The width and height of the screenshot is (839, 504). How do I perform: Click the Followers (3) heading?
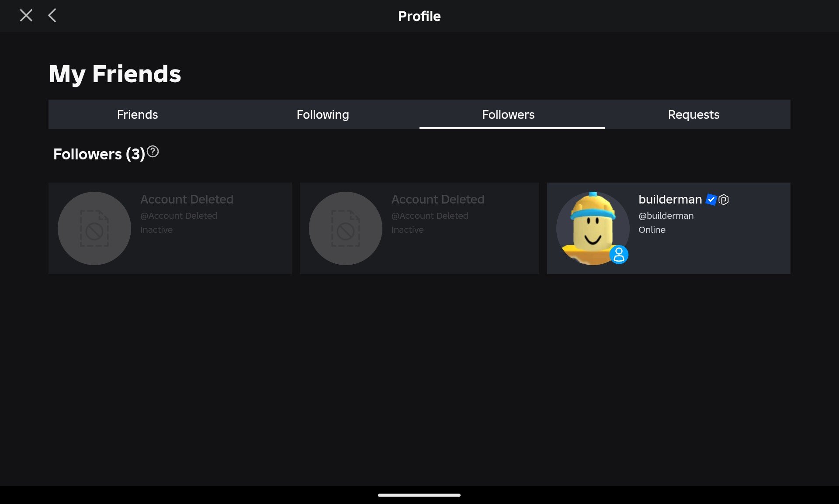(99, 154)
